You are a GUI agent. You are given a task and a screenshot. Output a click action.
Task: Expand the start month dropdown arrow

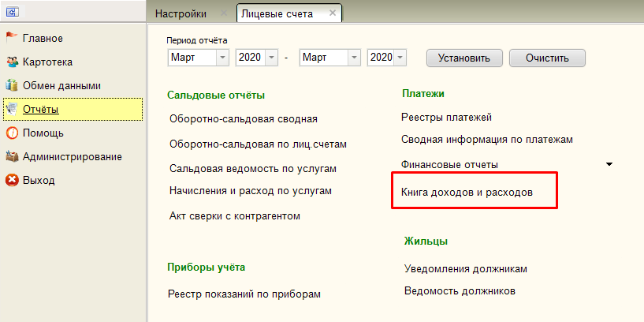(x=222, y=58)
